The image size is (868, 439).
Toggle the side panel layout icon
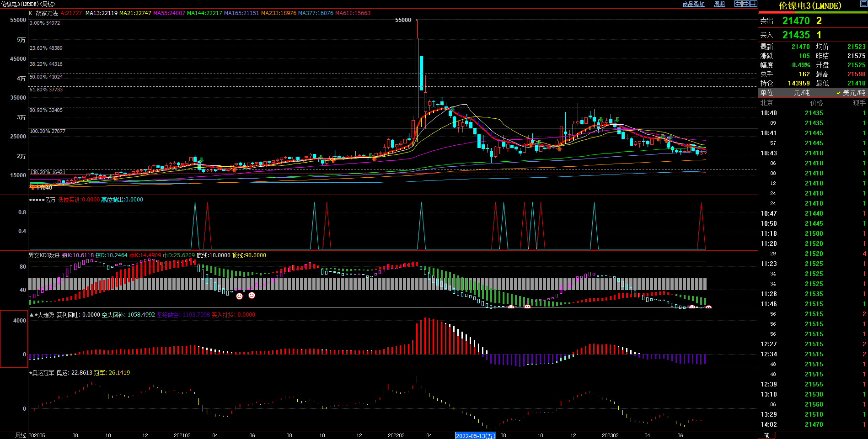754,4
